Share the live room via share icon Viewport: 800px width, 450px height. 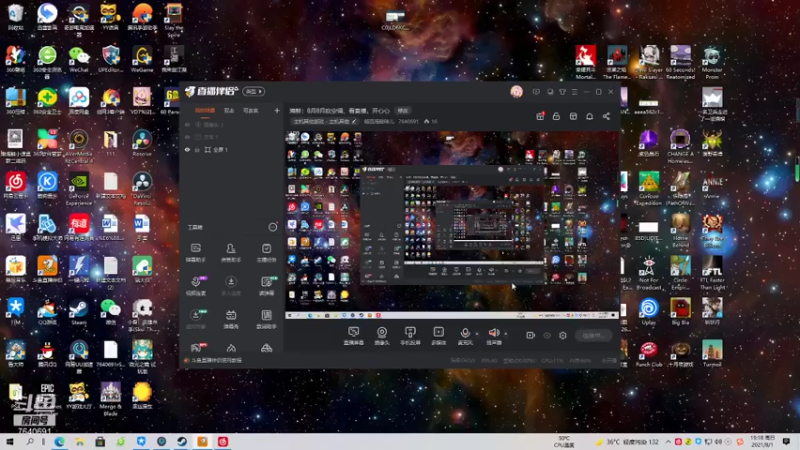[606, 116]
